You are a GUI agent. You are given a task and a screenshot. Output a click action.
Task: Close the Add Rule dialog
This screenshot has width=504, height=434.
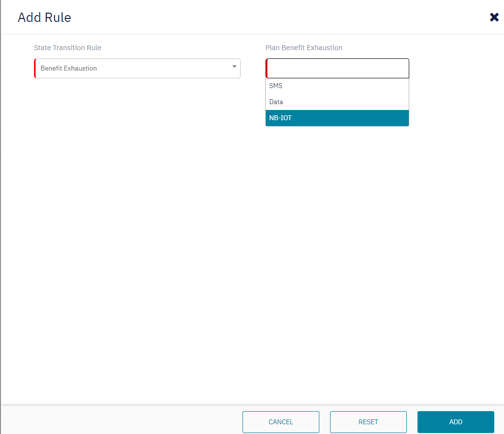pyautogui.click(x=494, y=18)
